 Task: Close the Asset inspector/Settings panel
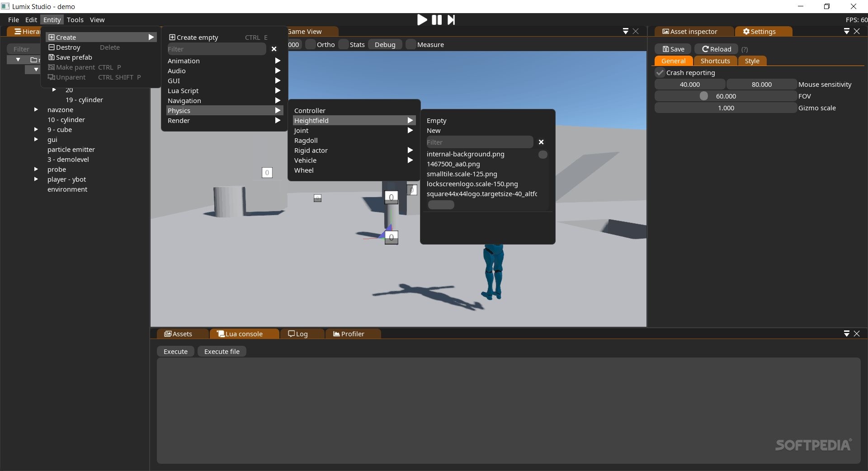[x=857, y=31]
